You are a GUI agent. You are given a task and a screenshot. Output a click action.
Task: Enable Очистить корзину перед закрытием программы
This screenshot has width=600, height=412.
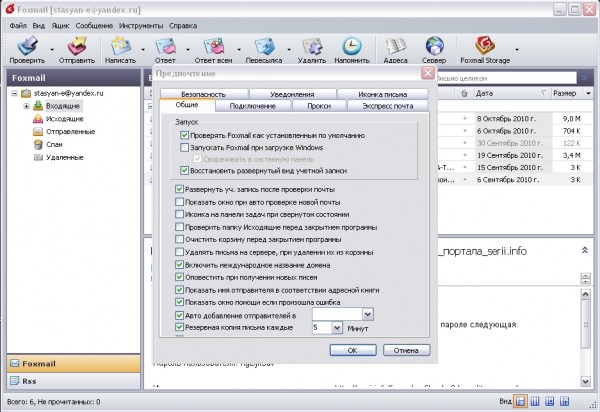[179, 239]
